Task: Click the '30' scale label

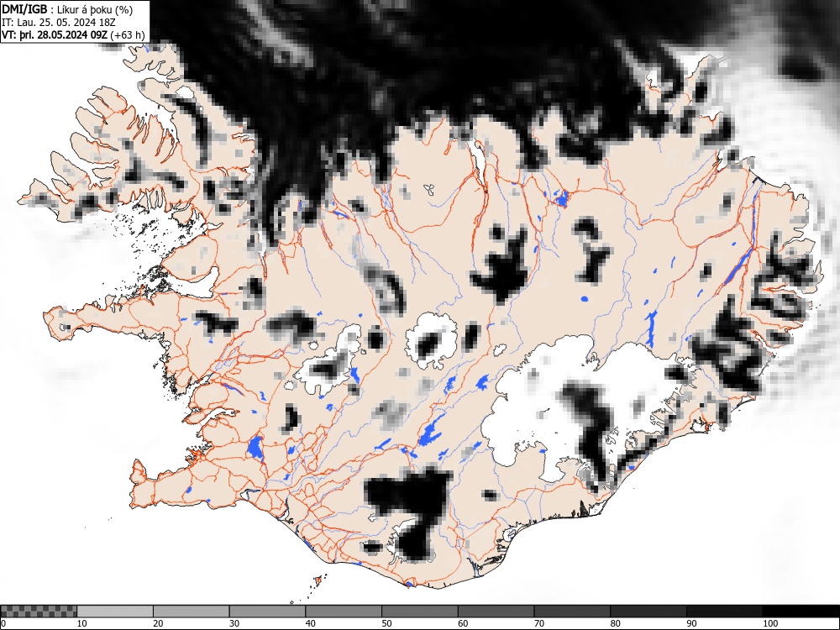Action: (234, 623)
